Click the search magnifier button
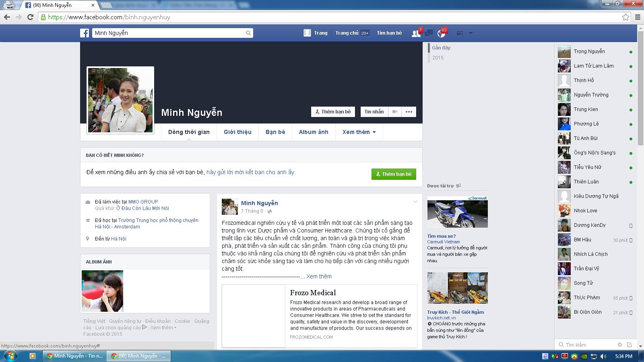The height and width of the screenshot is (362, 644). pos(248,33)
